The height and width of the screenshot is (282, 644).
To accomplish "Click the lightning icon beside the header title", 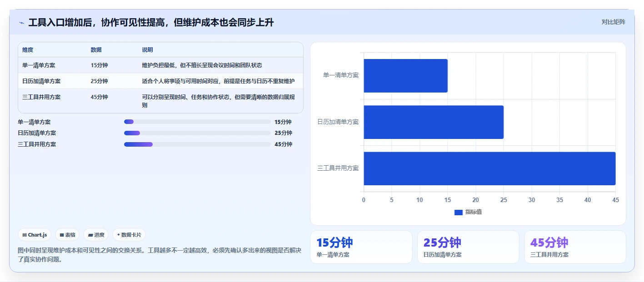I will click(21, 23).
